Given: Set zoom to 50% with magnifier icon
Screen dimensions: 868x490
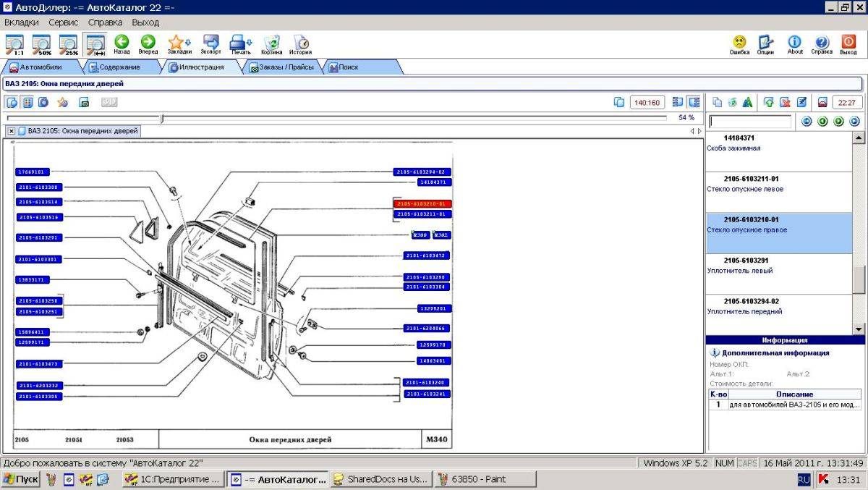Looking at the screenshot, I should (x=41, y=45).
